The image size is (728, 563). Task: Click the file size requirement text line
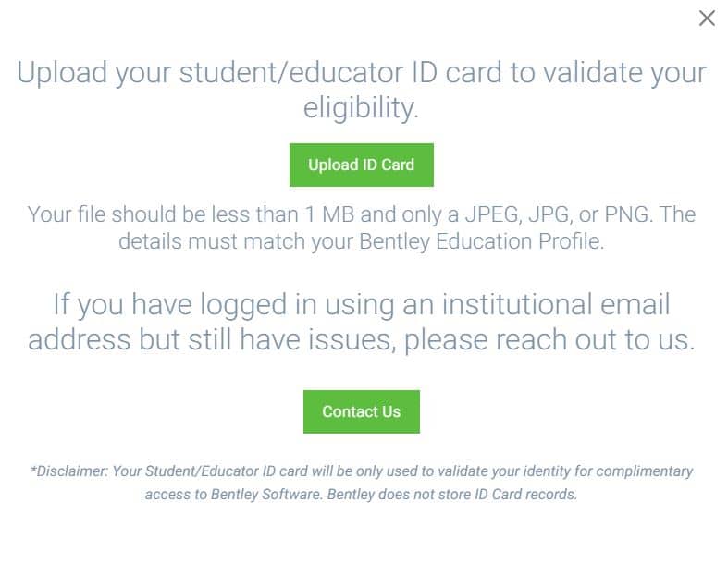click(361, 214)
